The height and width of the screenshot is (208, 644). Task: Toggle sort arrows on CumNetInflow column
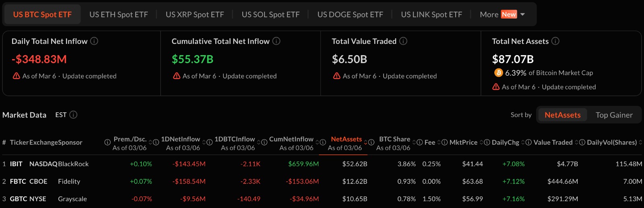pos(317,142)
